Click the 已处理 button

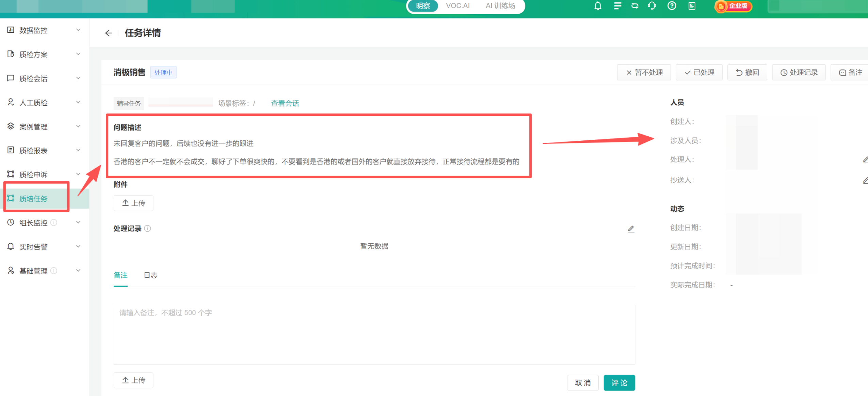[699, 72]
